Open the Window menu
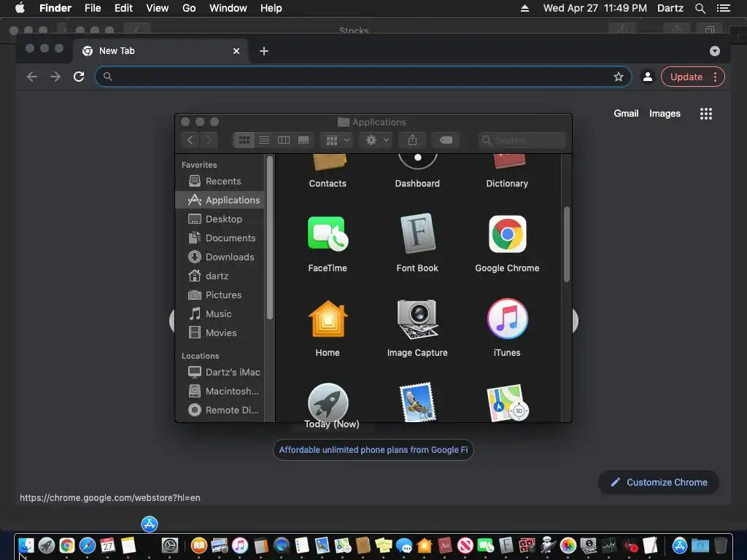 click(x=228, y=8)
